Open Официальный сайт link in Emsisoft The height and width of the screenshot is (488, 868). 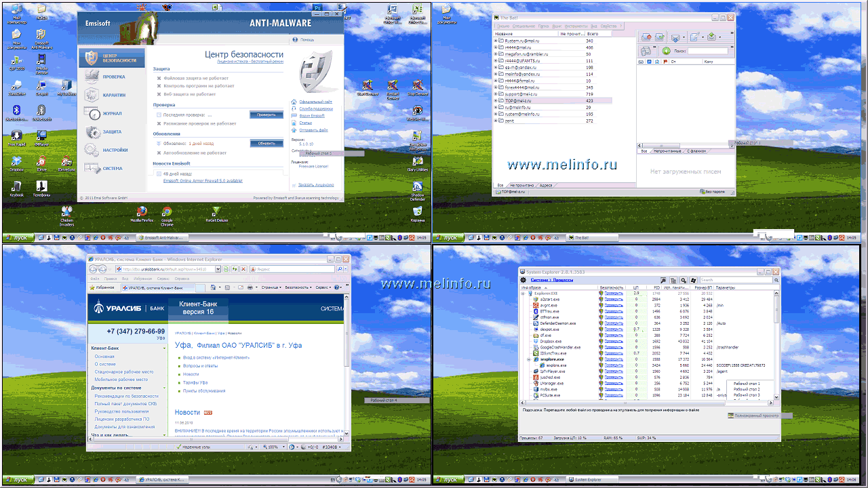point(315,102)
